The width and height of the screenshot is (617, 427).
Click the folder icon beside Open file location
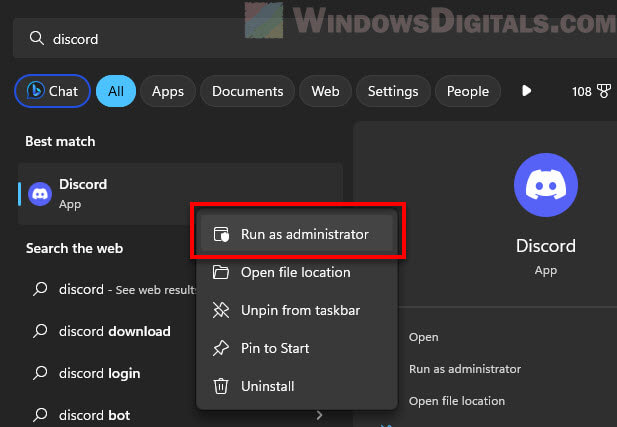pos(221,272)
